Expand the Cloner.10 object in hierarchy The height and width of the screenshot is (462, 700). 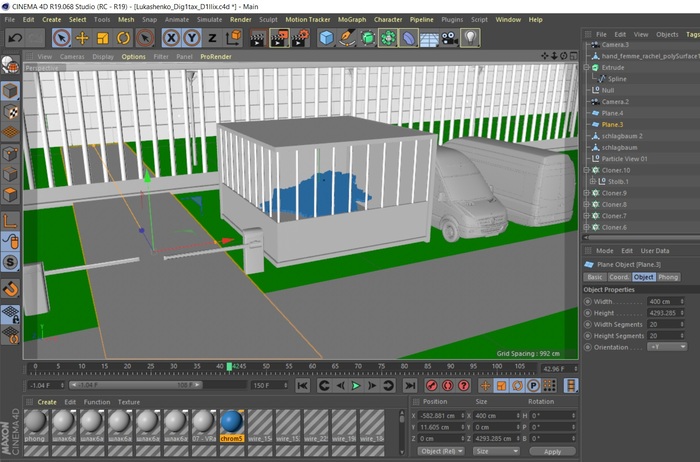point(587,170)
